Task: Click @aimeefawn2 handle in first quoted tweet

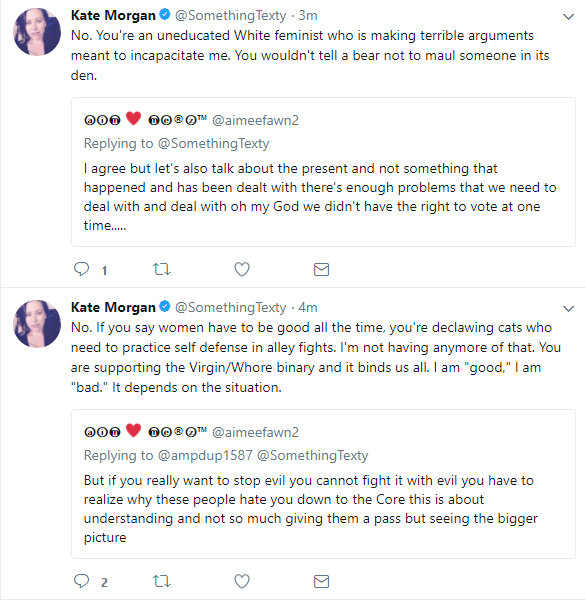Action: 255,120
